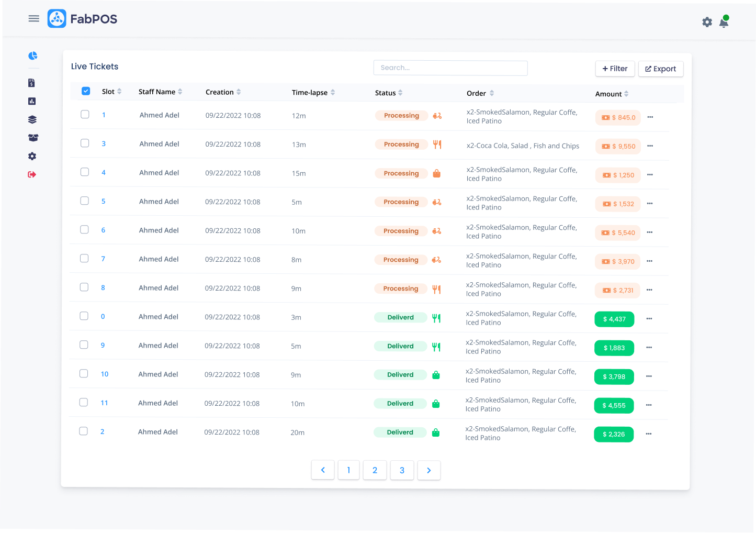Click the $ 845.0 amount badge

coord(618,117)
